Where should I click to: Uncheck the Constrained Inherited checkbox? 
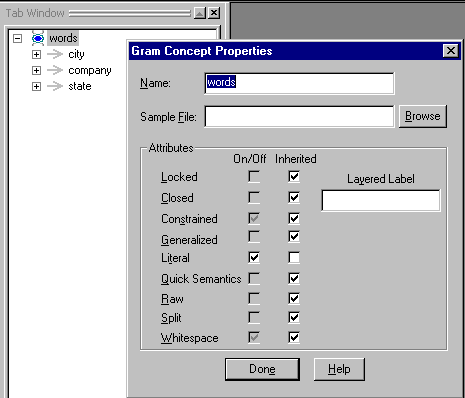(294, 218)
